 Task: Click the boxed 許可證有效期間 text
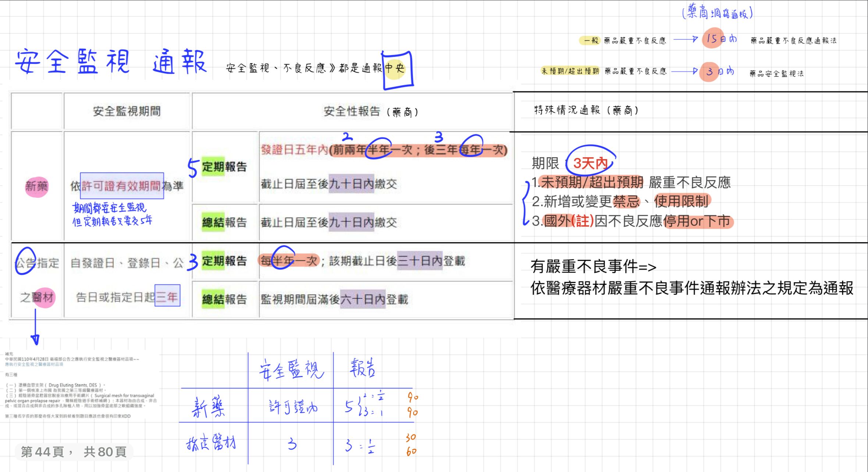[121, 186]
